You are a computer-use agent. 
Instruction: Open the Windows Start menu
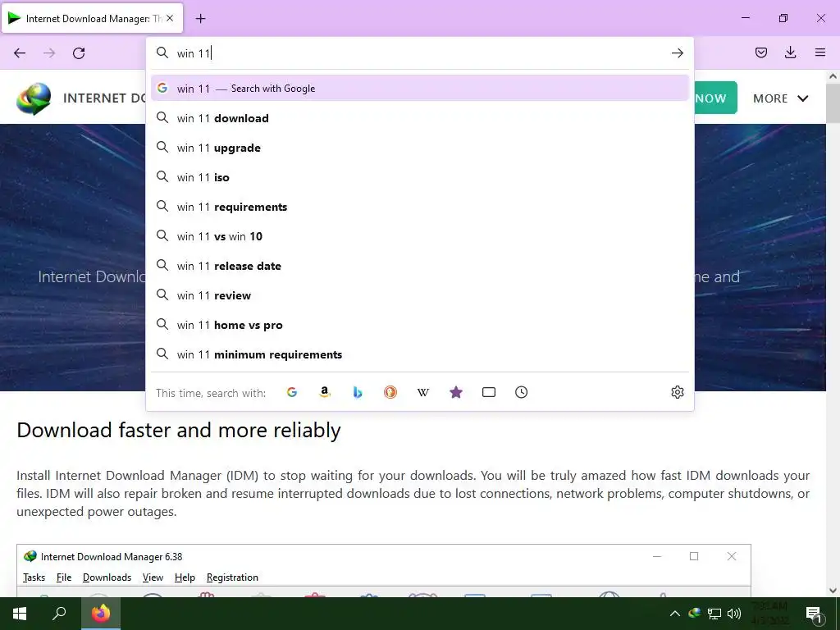(20, 614)
